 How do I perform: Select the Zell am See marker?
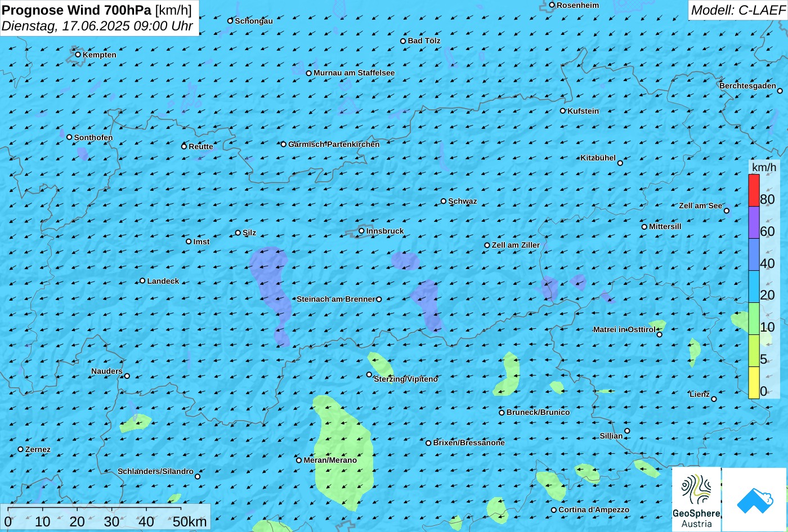727,211
